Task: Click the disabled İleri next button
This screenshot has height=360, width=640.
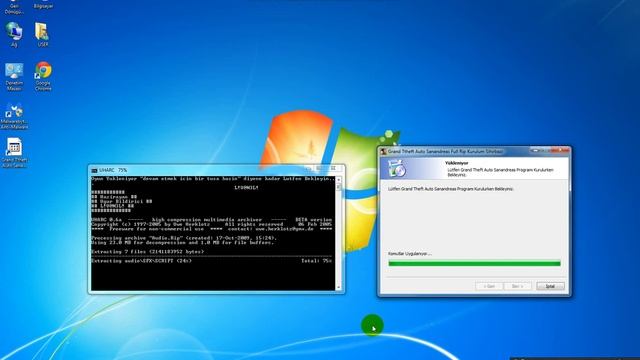Action: (x=518, y=286)
